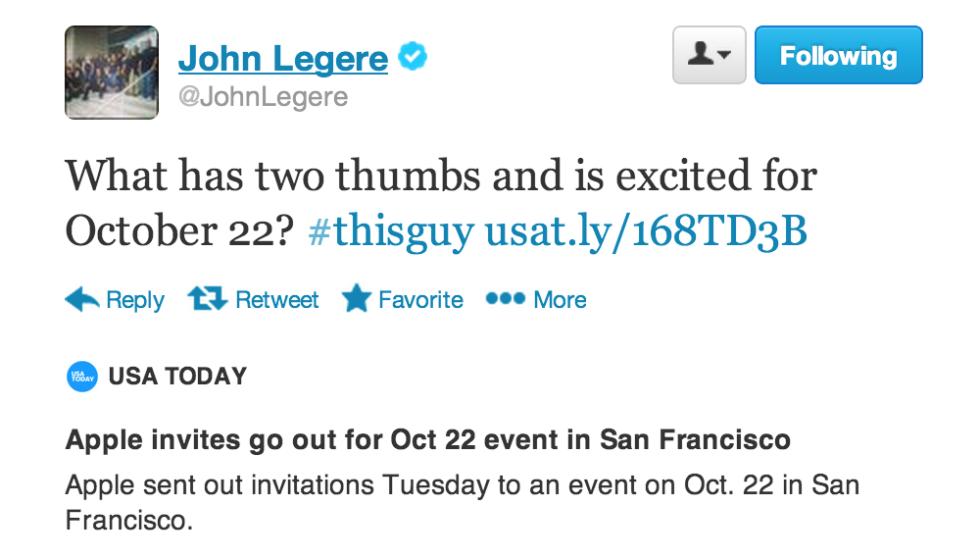Toggle the Following button
Screen dimensions: 980x557
point(838,55)
